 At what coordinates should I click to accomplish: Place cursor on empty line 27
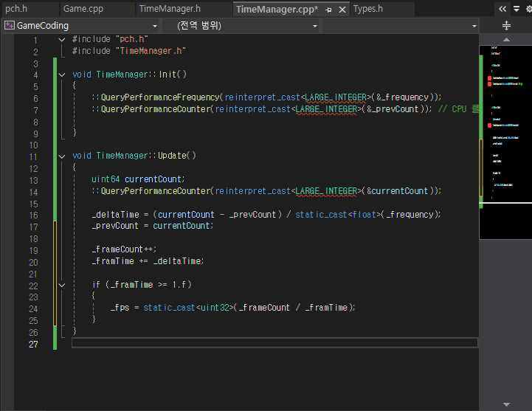pos(274,343)
